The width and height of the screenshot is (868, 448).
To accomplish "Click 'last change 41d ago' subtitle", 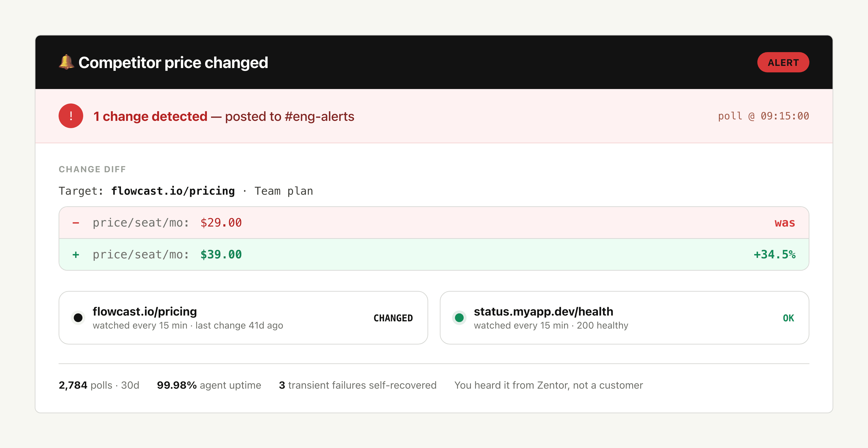I will pyautogui.click(x=239, y=325).
